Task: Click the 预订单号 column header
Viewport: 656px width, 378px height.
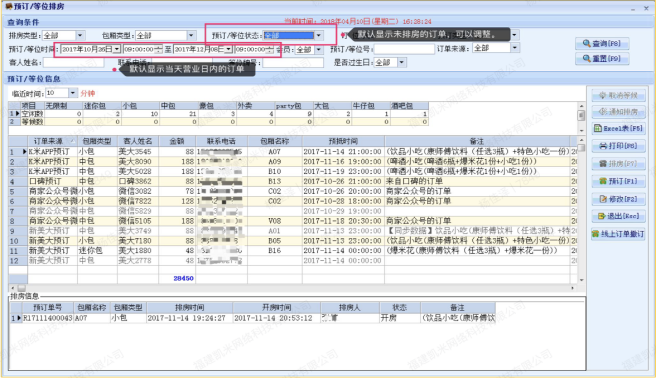Action: click(47, 308)
